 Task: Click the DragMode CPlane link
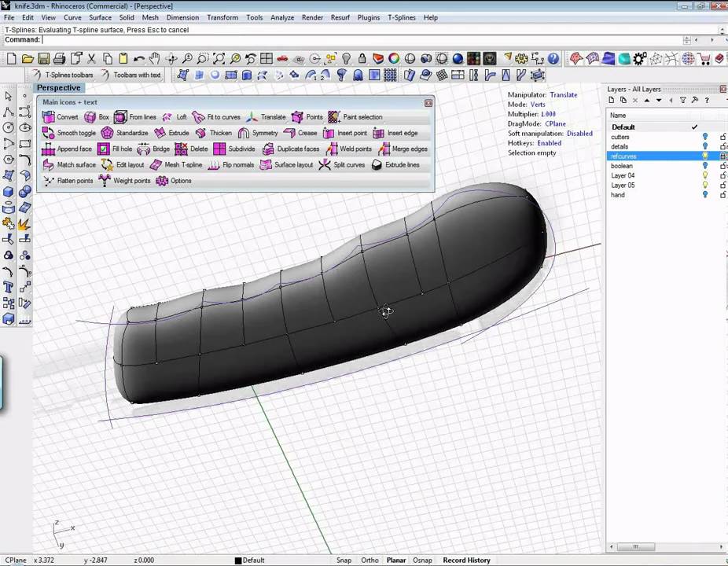(555, 124)
